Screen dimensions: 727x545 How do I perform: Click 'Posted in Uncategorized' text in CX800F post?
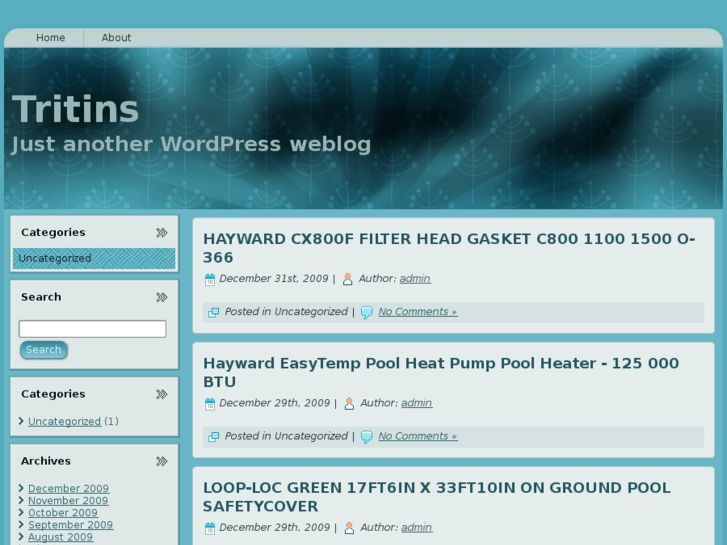pyautogui.click(x=286, y=312)
